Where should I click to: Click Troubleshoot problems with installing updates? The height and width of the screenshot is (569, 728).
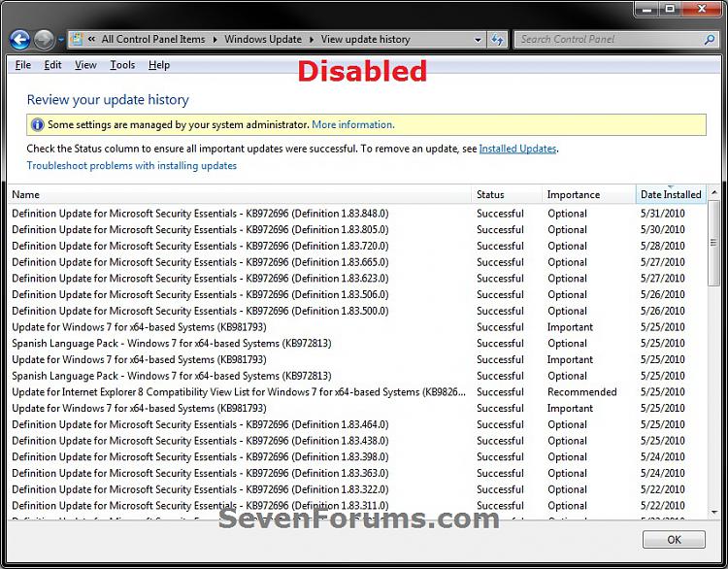coord(131,165)
